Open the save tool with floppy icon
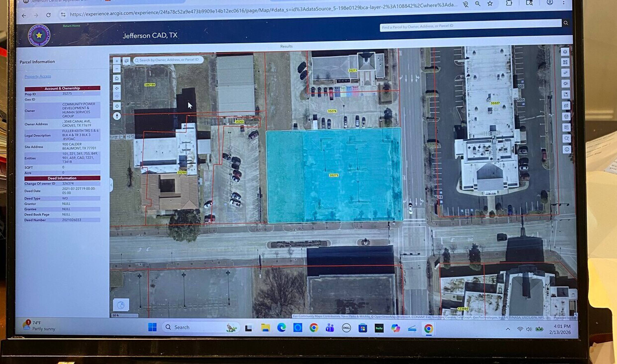 (x=566, y=95)
